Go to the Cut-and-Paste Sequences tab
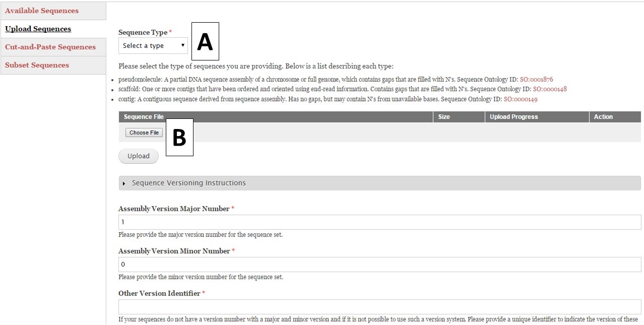644x325 pixels. (50, 47)
